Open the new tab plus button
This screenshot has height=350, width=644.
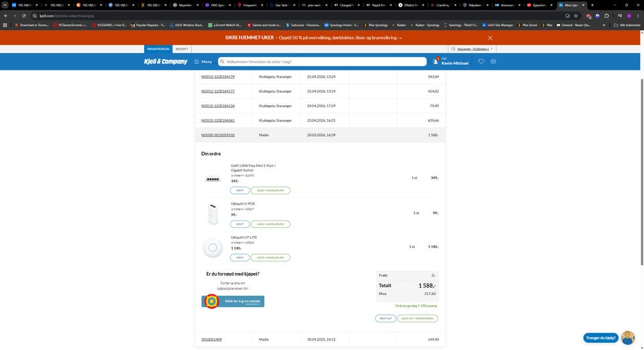coord(592,5)
